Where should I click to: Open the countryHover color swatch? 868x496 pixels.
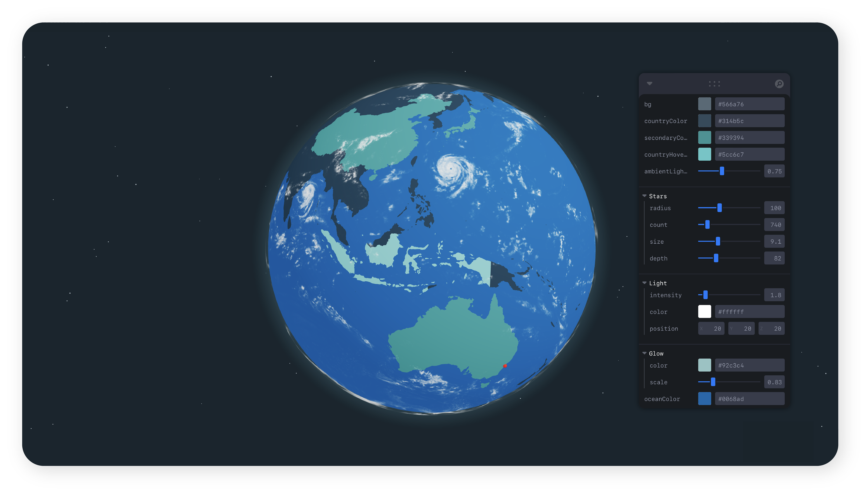pos(704,154)
